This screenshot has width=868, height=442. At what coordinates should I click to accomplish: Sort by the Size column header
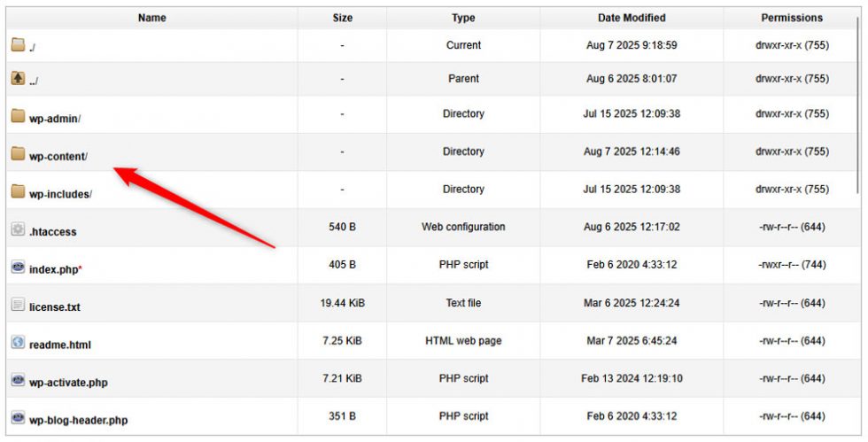pyautogui.click(x=342, y=18)
